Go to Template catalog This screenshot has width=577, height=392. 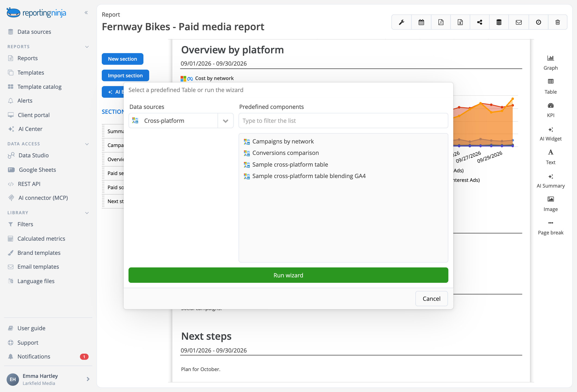point(39,87)
